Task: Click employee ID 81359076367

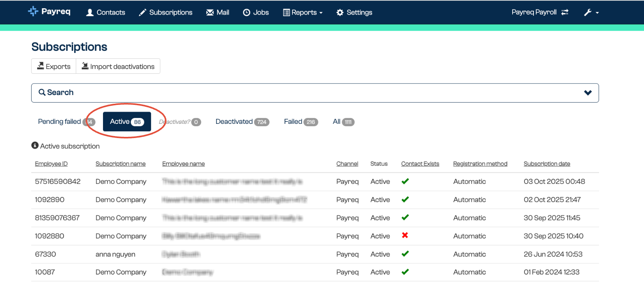Action: (x=57, y=218)
